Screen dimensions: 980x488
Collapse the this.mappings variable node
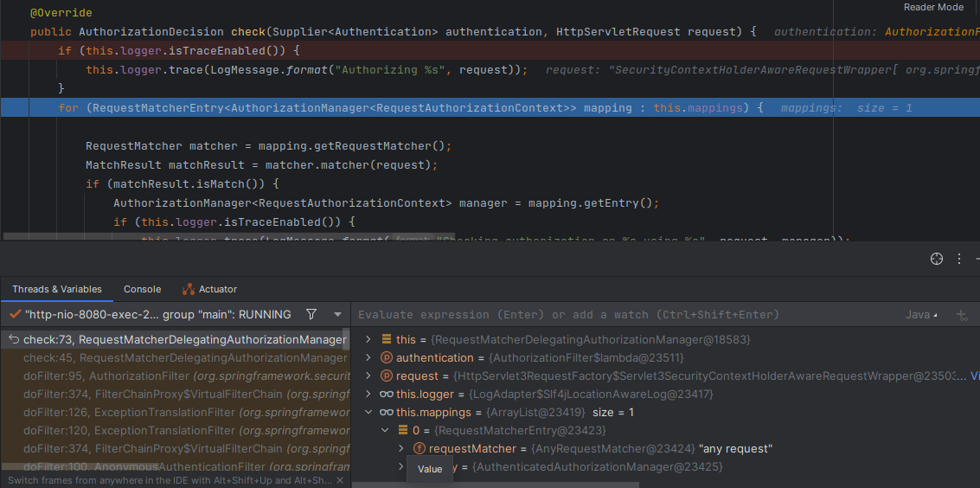[368, 412]
